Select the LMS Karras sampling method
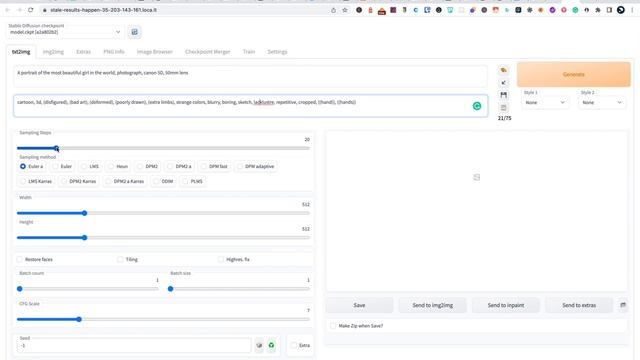Screen dimensions: 640x360 [x=36, y=181]
